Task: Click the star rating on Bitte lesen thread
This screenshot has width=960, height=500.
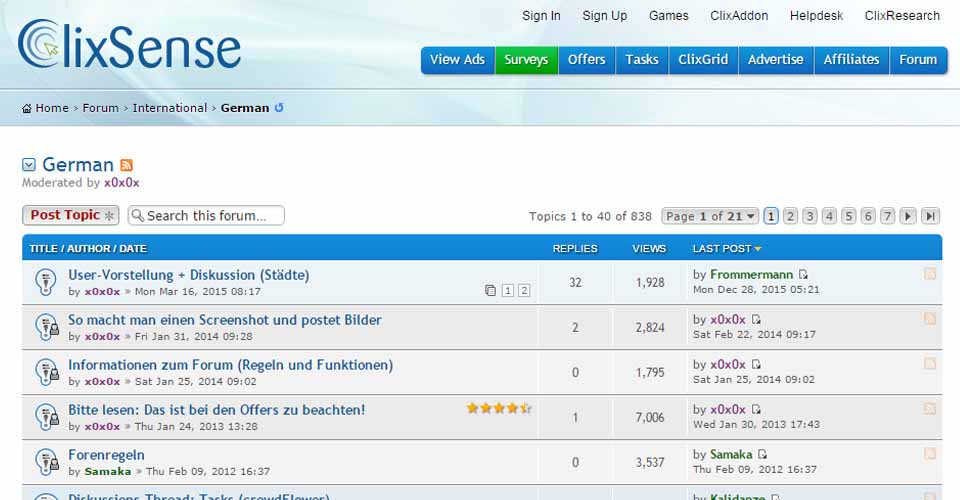Action: [498, 408]
